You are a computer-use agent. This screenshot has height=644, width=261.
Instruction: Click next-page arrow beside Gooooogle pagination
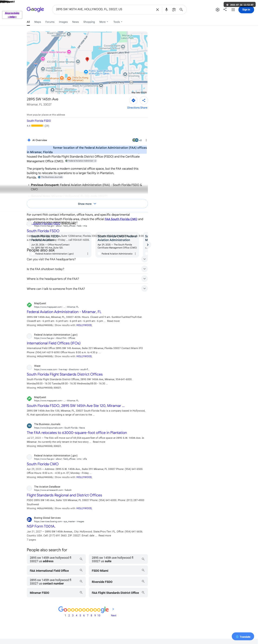113,609
